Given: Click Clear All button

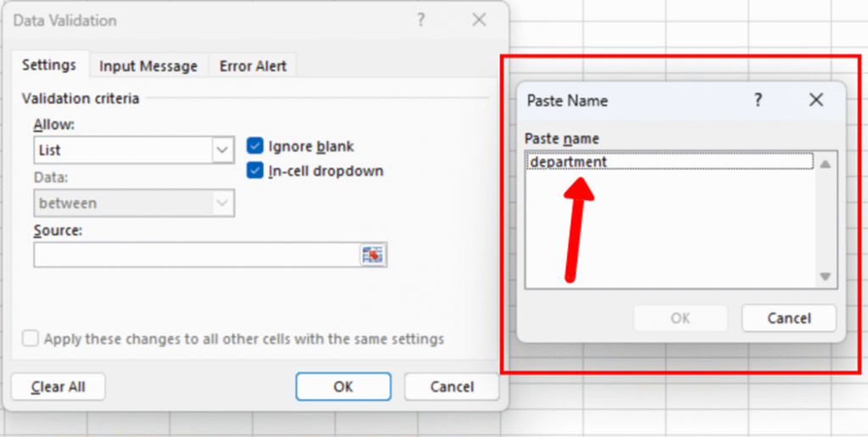Looking at the screenshot, I should click(58, 387).
